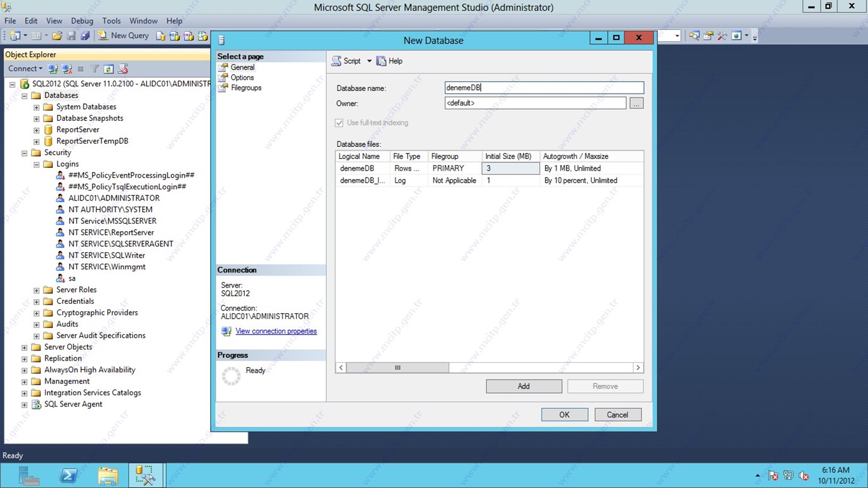Viewport: 868px width, 488px height.
Task: Open the File menu
Action: tap(10, 21)
